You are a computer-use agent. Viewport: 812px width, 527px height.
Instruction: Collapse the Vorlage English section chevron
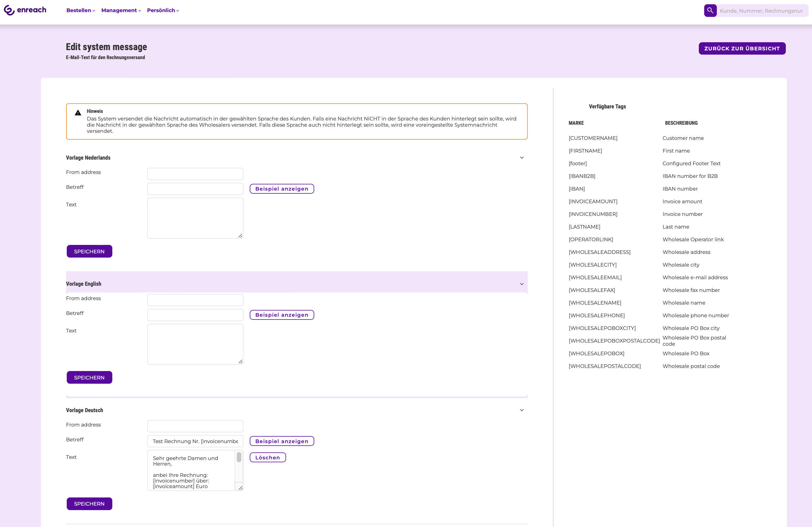(x=521, y=284)
